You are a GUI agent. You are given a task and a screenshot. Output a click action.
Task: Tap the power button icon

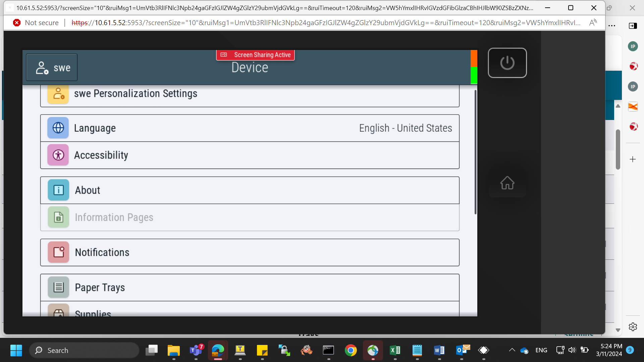[x=507, y=63]
